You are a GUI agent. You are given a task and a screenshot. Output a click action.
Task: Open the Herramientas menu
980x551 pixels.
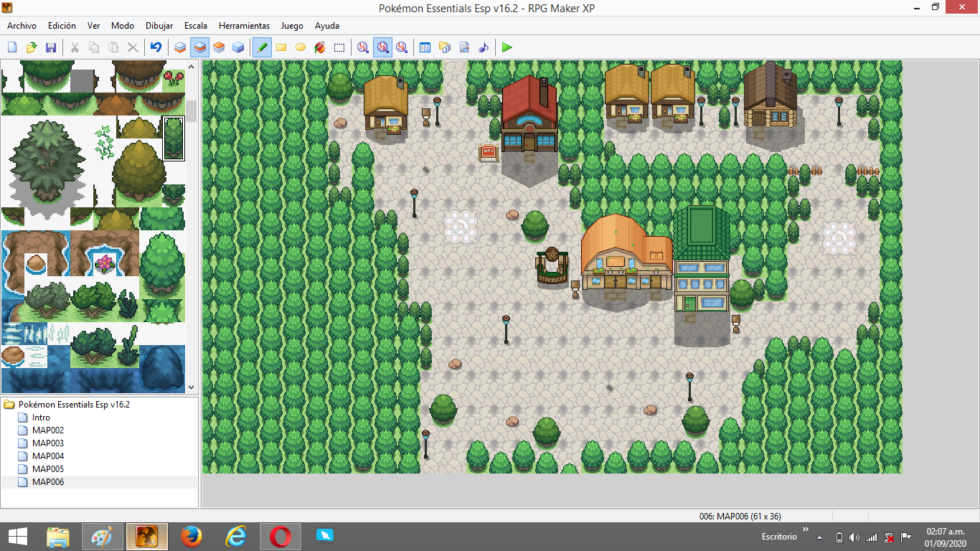(244, 26)
